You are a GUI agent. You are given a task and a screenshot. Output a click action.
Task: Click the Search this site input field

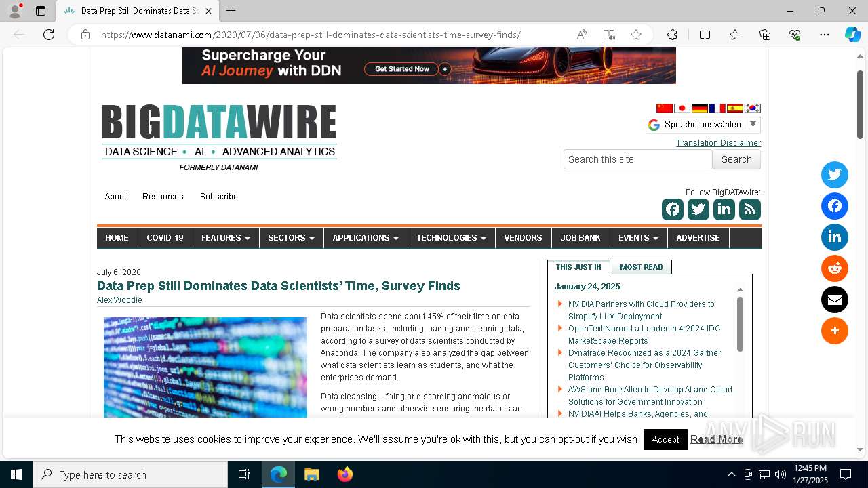(638, 159)
